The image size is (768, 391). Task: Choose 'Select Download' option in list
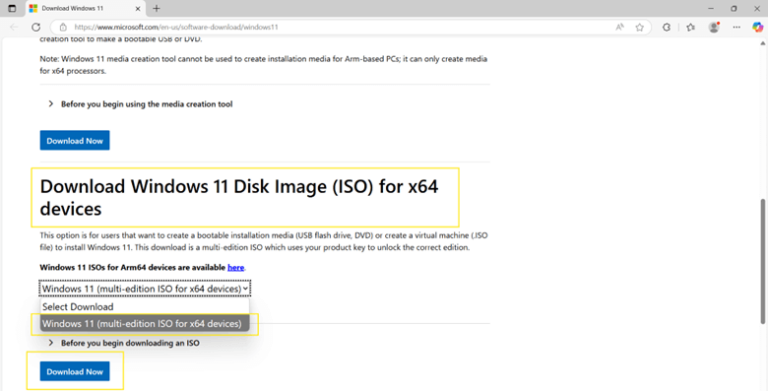(x=144, y=307)
